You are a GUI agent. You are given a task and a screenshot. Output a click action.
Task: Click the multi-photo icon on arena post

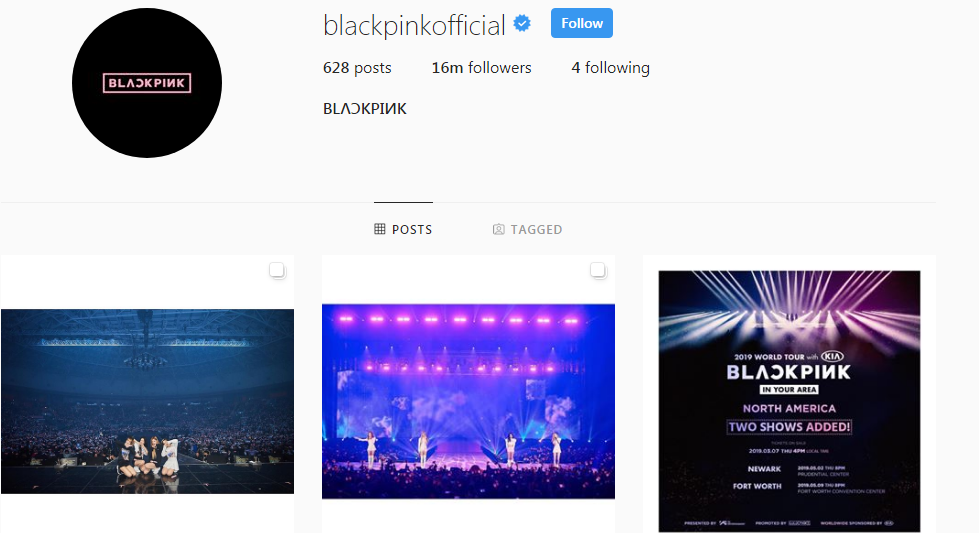click(277, 270)
